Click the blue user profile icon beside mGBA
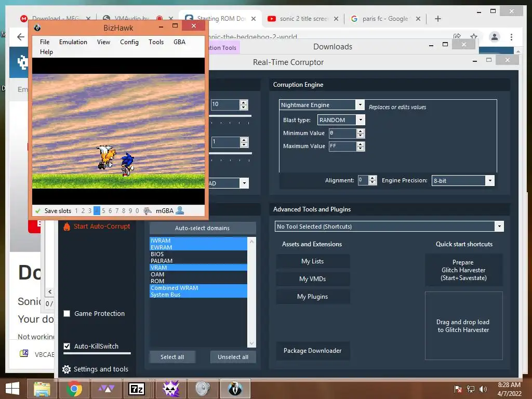The width and height of the screenshot is (532, 399). pos(180,210)
